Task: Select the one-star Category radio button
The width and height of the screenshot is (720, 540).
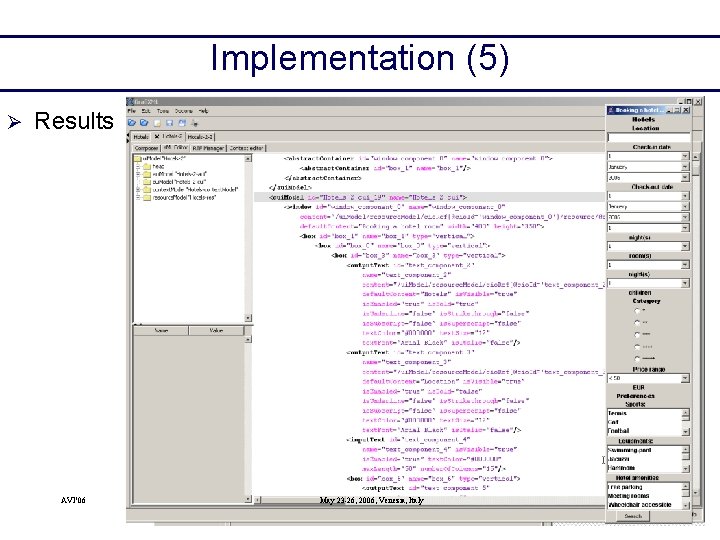Action: (637, 311)
